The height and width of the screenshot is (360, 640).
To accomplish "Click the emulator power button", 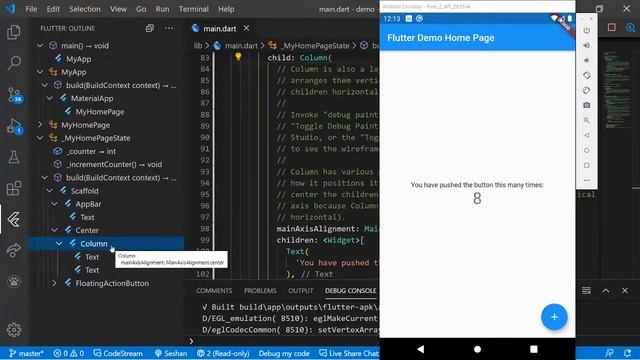I will click(587, 30).
